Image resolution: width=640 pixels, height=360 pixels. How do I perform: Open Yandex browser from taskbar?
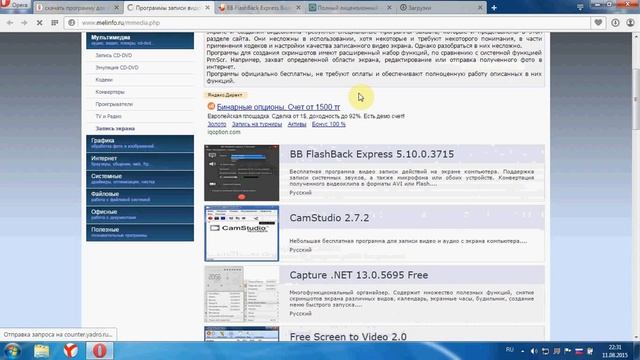(71, 351)
